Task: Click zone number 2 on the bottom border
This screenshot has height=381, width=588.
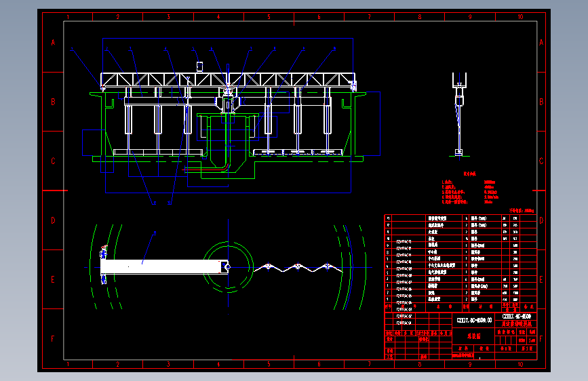Action: pyautogui.click(x=118, y=364)
